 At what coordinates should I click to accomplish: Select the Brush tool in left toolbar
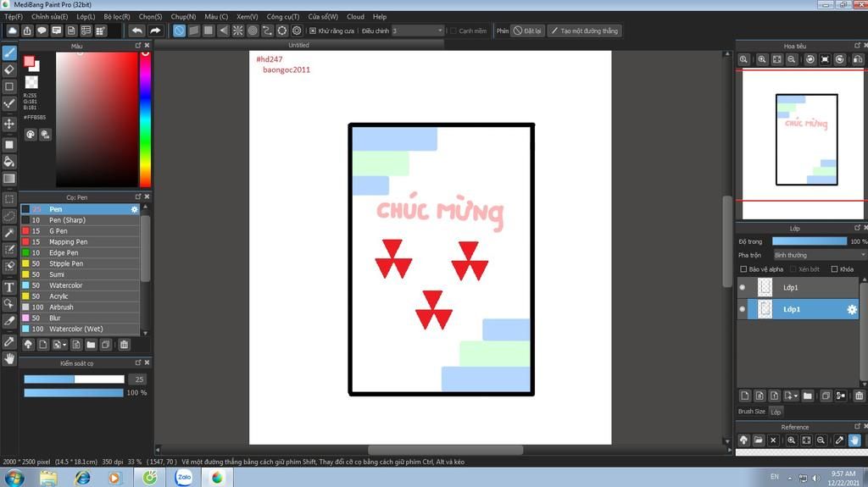(9, 53)
